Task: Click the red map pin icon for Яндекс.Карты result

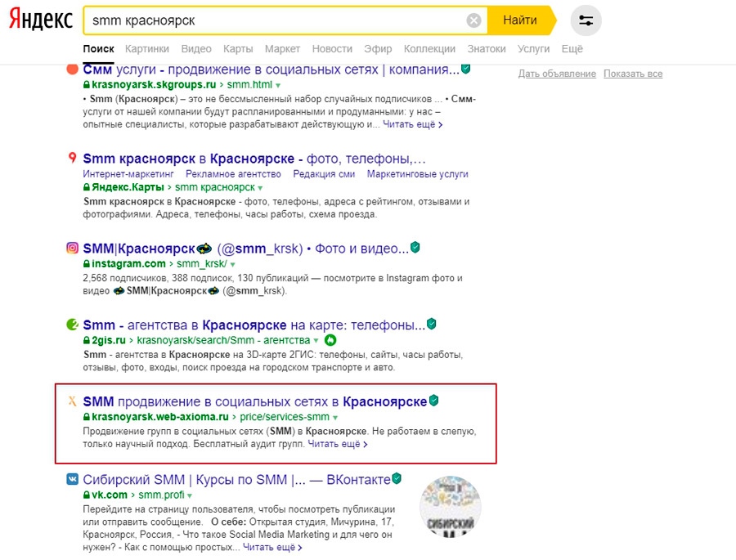Action: (72, 159)
